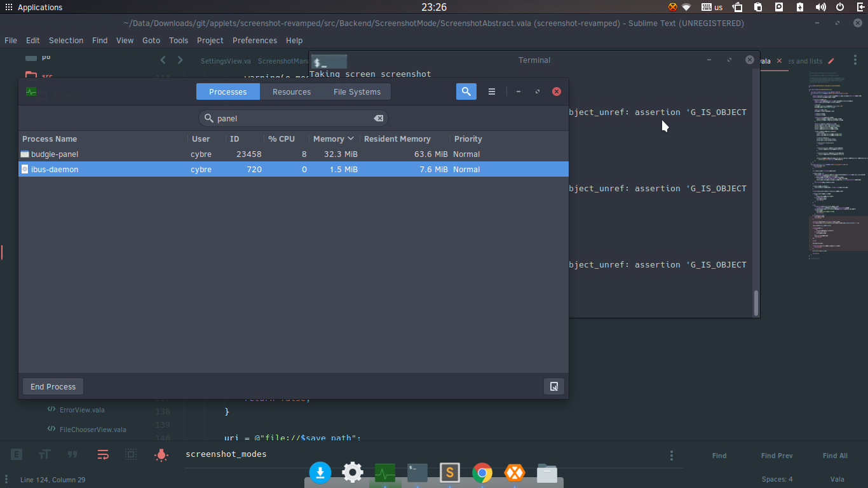Open Sublime Project menu
This screenshot has height=488, width=868.
click(210, 40)
